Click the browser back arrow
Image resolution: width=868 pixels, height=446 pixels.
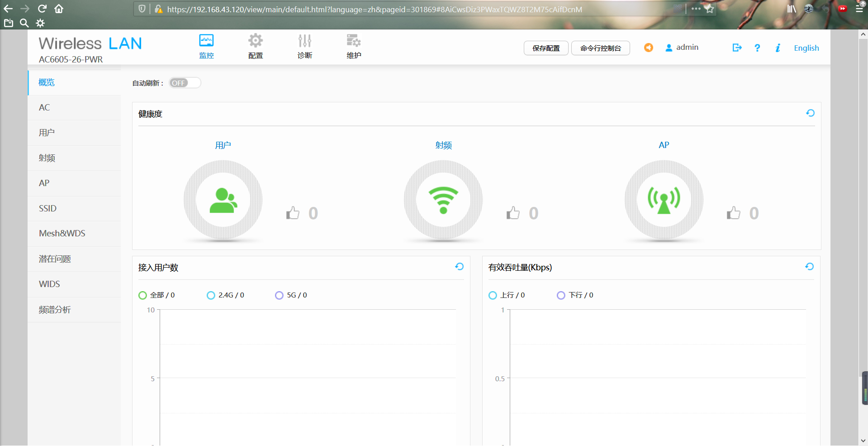tap(8, 9)
